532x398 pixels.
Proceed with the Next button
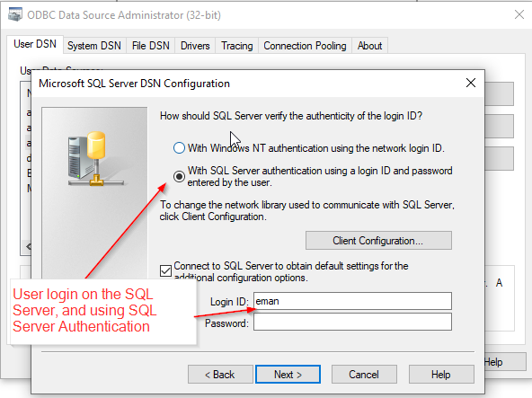point(288,375)
